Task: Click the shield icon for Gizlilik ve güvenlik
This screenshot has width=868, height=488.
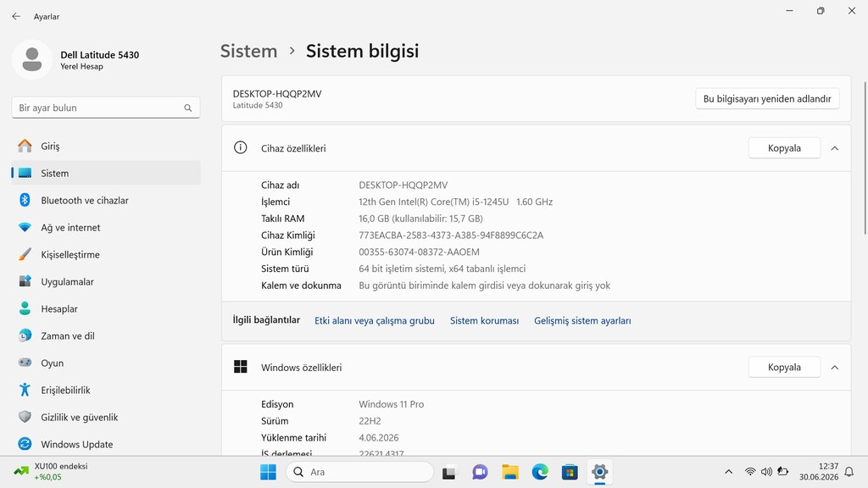Action: click(x=25, y=417)
